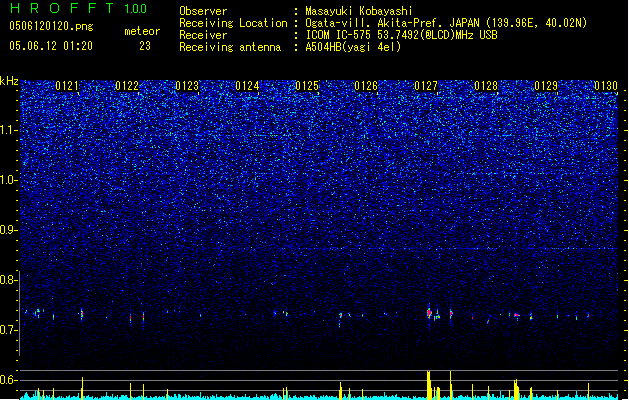Select the A504HB(yagi 4el) antenna text
Viewport: 629px width, 400px height.
pyautogui.click(x=353, y=47)
